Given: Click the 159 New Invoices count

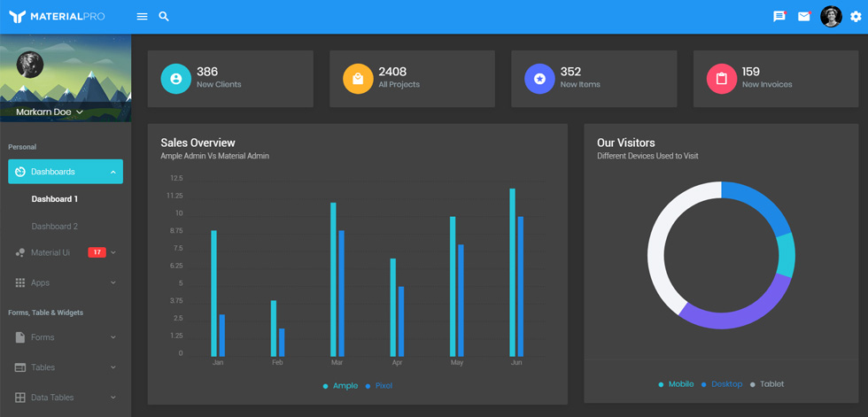Looking at the screenshot, I should (751, 72).
